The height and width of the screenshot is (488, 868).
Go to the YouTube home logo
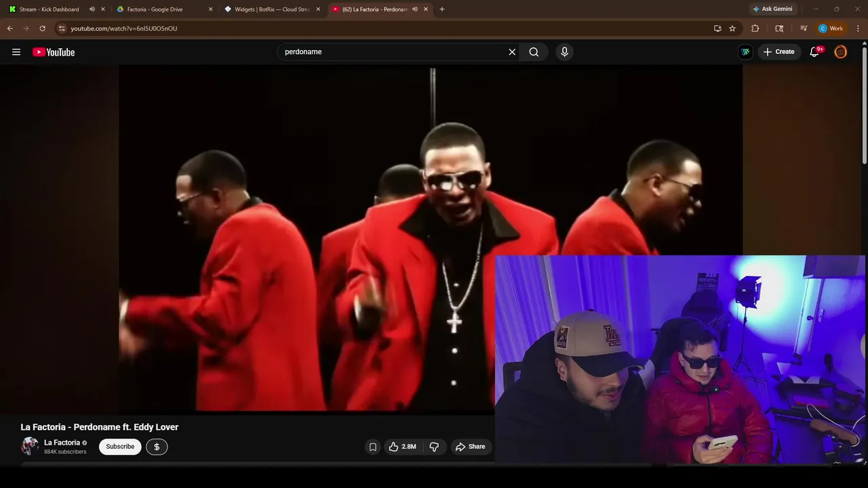click(54, 52)
